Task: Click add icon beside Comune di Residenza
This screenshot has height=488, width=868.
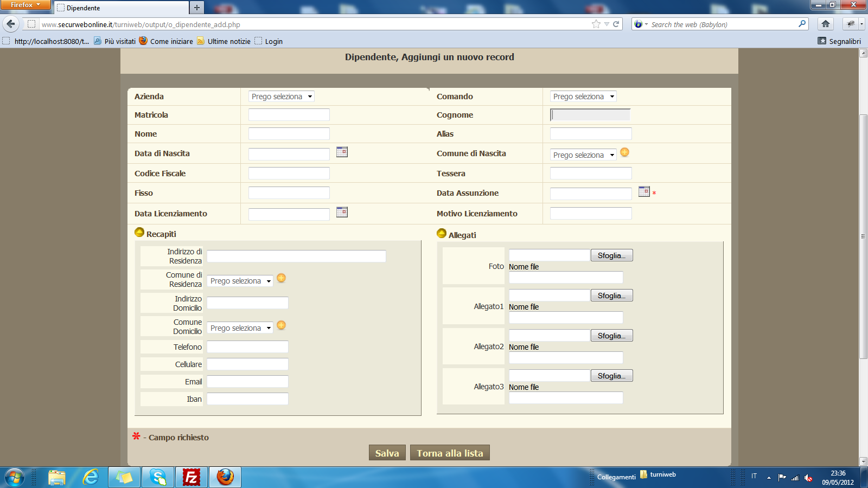Action: (281, 278)
